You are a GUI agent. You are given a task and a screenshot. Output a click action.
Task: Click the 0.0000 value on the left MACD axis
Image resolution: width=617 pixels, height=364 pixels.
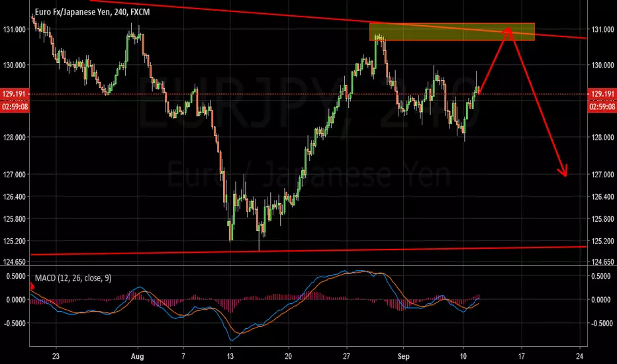[16, 300]
